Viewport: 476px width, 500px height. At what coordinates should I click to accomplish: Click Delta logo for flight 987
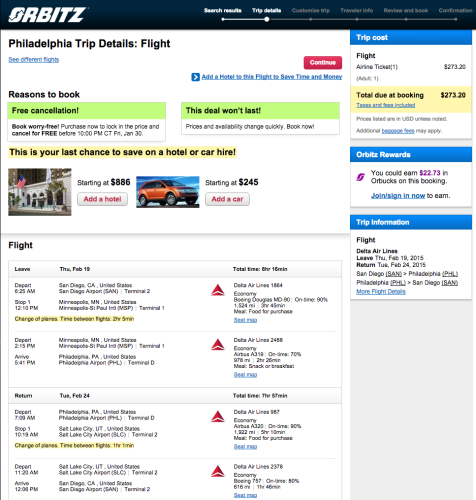pos(218,417)
